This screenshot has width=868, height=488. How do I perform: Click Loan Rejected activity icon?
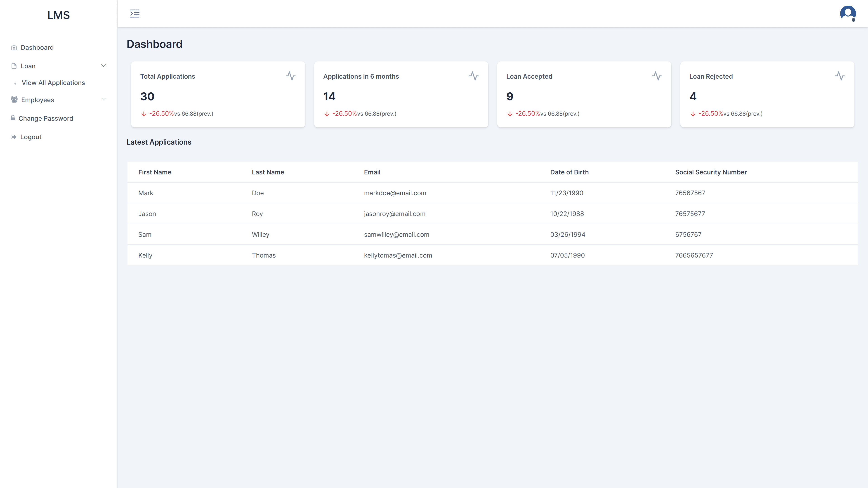pyautogui.click(x=840, y=76)
